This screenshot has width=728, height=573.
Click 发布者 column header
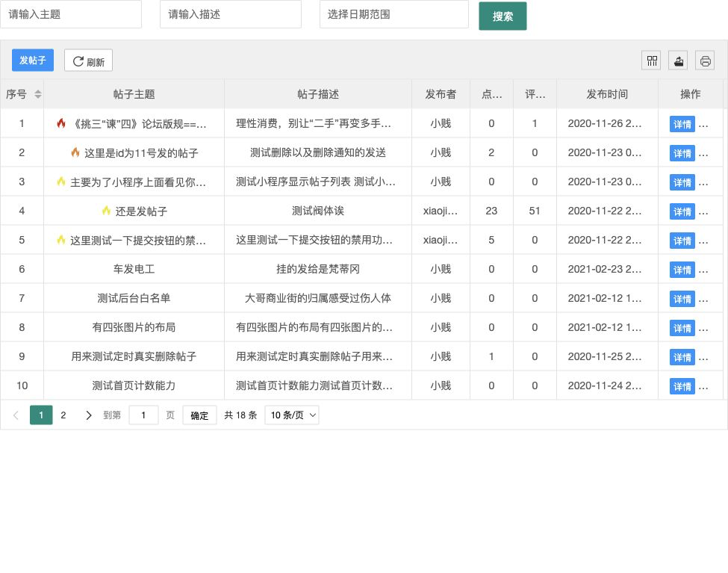441,94
